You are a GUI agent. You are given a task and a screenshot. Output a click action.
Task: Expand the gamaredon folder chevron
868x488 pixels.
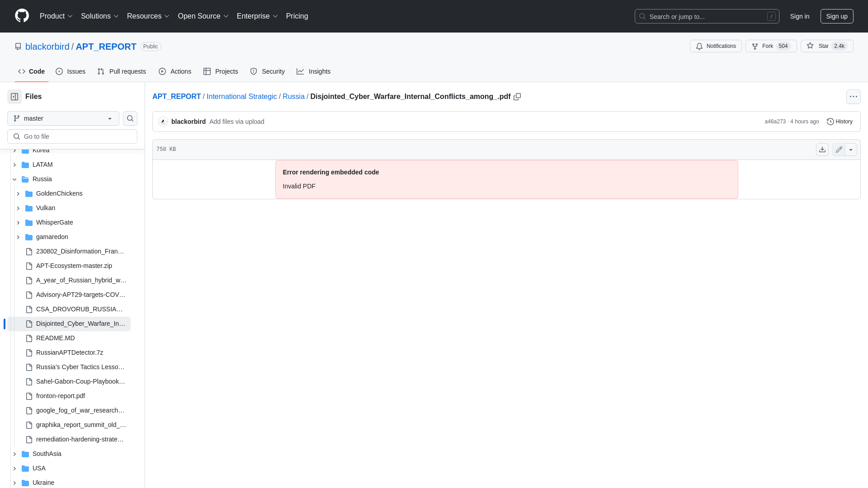point(18,237)
